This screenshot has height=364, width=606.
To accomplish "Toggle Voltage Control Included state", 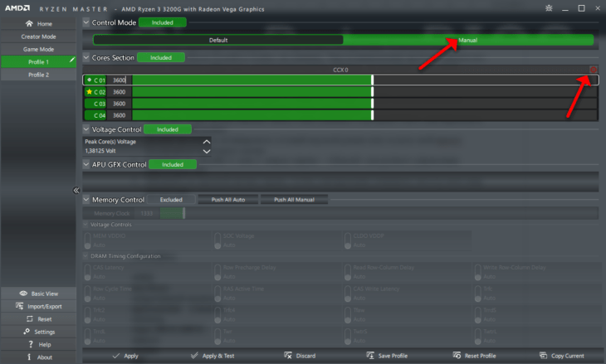I will point(168,129).
